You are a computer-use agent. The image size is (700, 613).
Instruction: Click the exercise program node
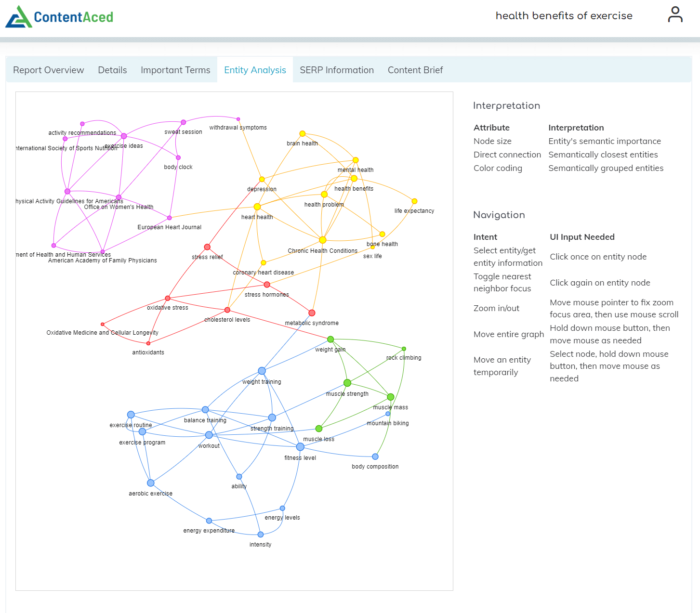pos(142,432)
